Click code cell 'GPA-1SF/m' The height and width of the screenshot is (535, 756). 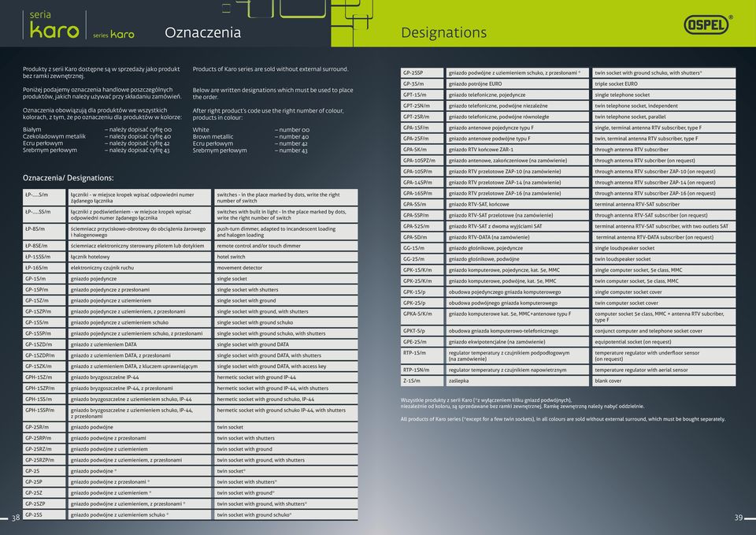click(422, 128)
